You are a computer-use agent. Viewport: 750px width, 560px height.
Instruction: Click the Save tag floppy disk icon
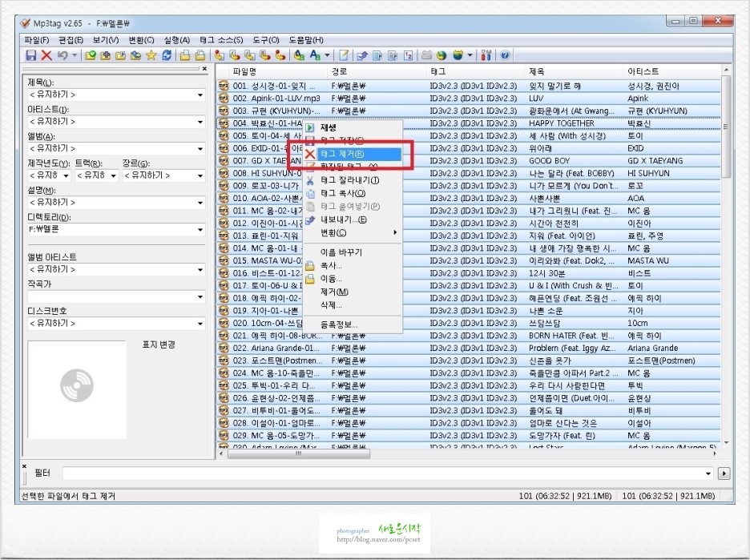coord(31,55)
